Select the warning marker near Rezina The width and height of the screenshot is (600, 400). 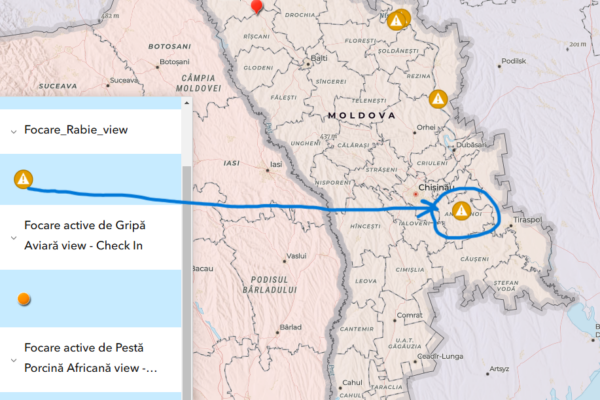click(438, 99)
